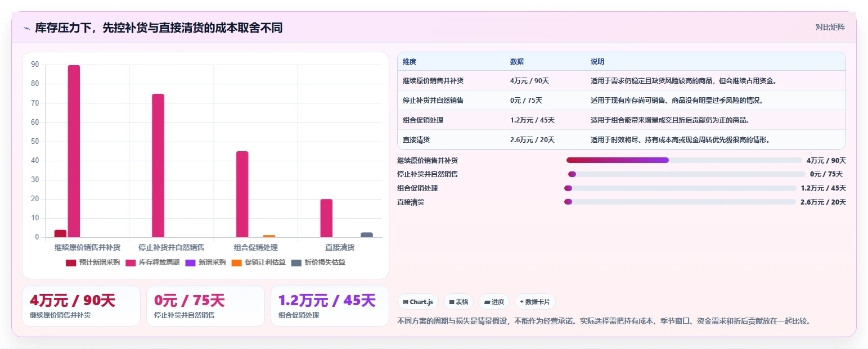Click the lightning icon beside the title

26,28
